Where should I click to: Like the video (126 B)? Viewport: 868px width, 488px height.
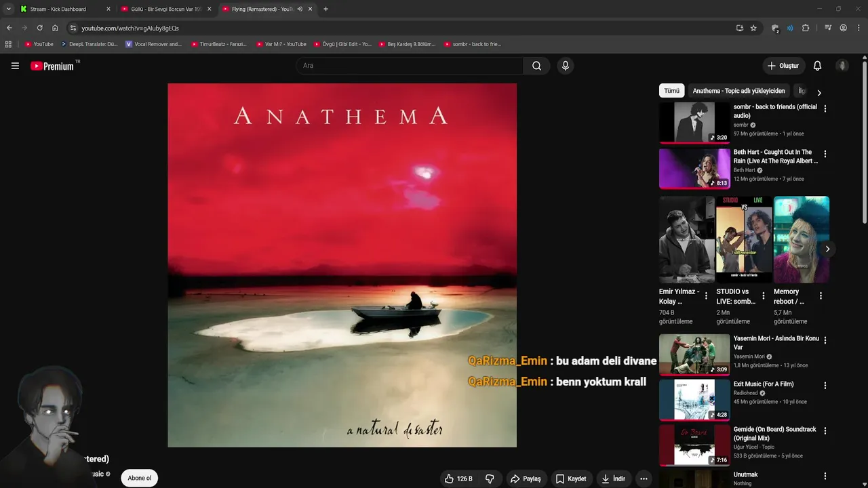click(x=458, y=479)
